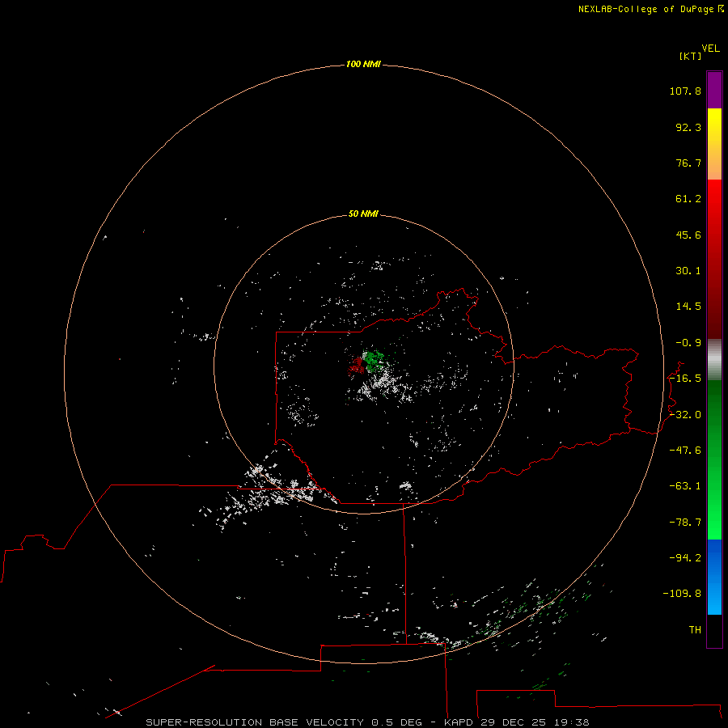
Task: Click the -109.8 legend value
Action: coord(682,594)
